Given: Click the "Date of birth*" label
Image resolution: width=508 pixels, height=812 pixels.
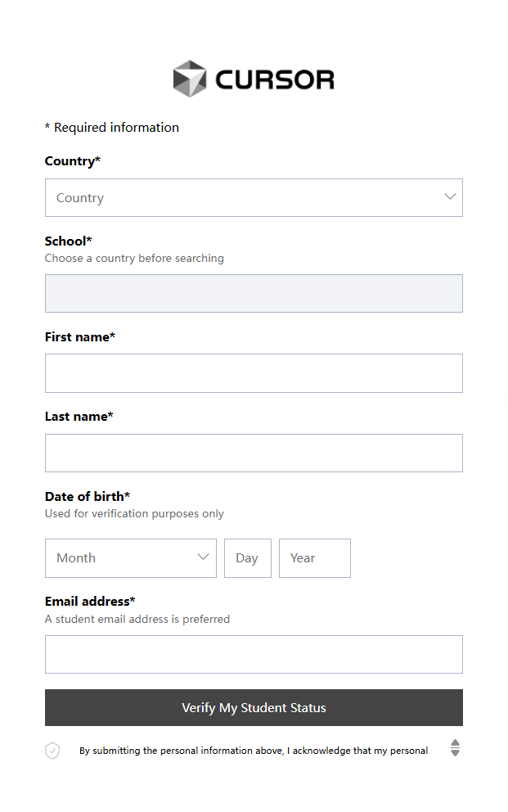Looking at the screenshot, I should click(88, 497).
